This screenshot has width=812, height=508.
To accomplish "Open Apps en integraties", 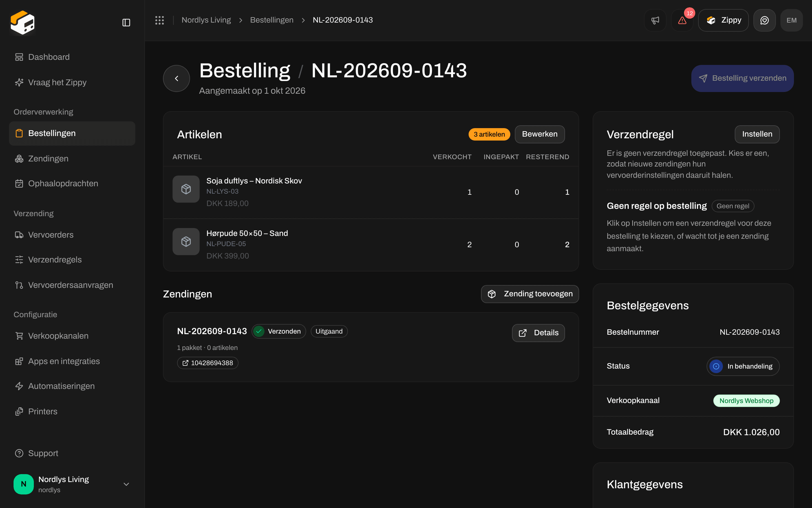I will click(72, 361).
